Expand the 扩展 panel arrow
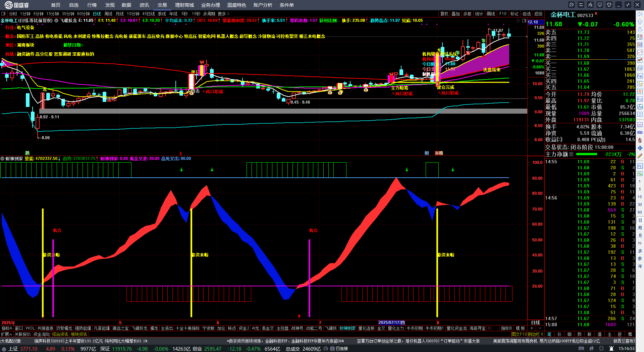The width and height of the screenshot is (644, 352). [6, 334]
